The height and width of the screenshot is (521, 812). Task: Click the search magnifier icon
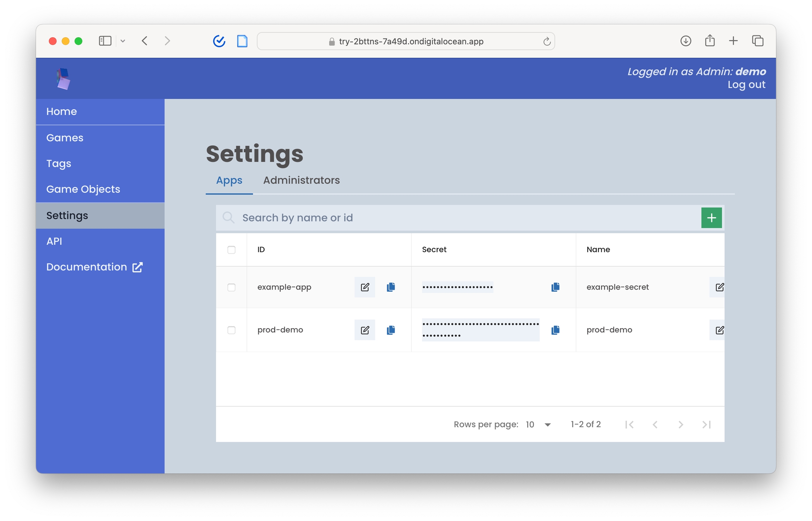pyautogui.click(x=229, y=218)
